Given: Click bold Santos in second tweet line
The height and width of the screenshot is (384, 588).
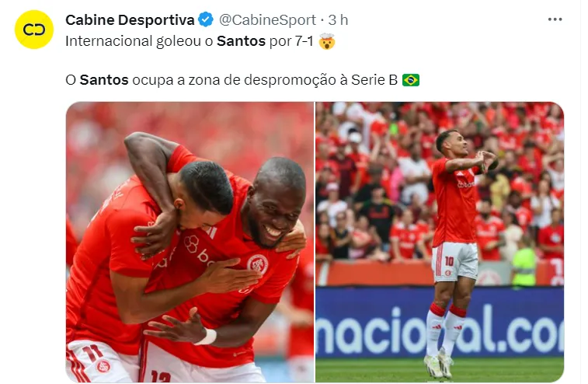Looking at the screenshot, I should pos(104,80).
